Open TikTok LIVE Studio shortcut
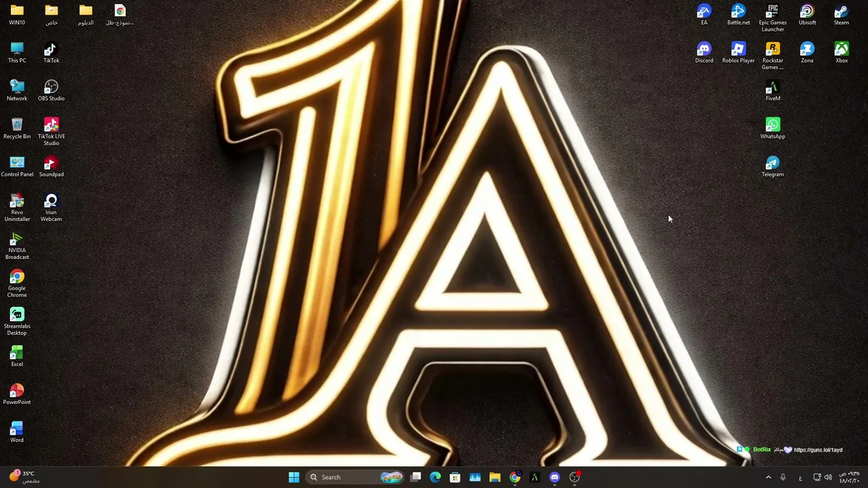The height and width of the screenshot is (488, 868). pos(51,132)
